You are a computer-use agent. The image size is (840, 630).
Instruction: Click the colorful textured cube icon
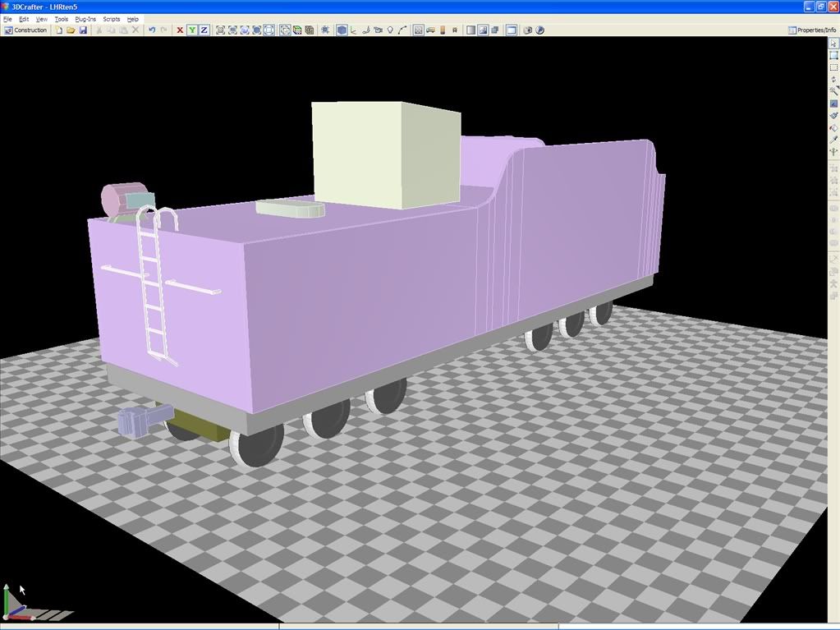tap(297, 30)
